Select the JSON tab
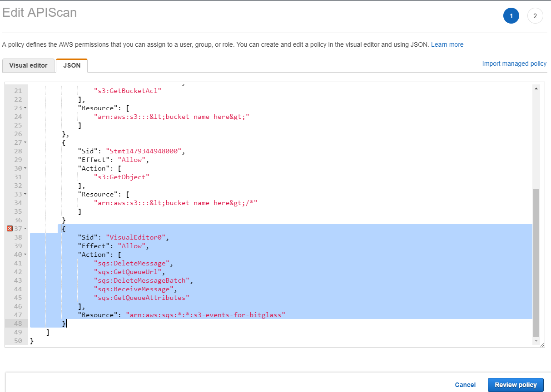 coord(72,65)
